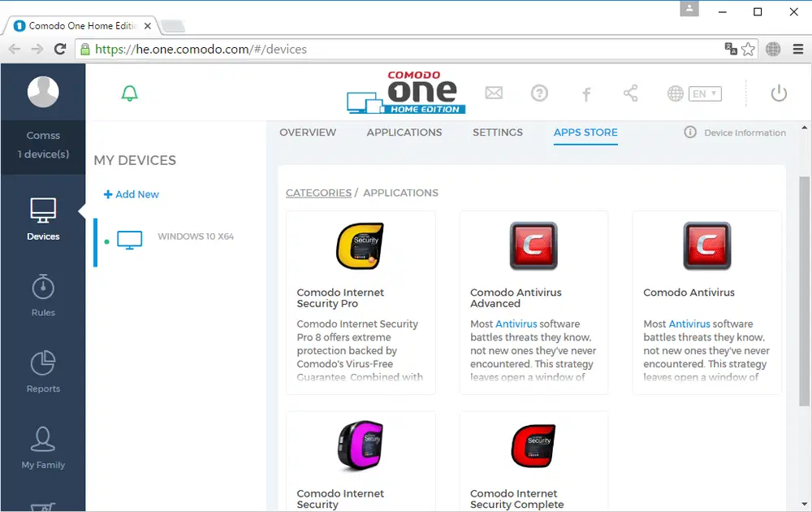Click the power logout icon

(779, 93)
